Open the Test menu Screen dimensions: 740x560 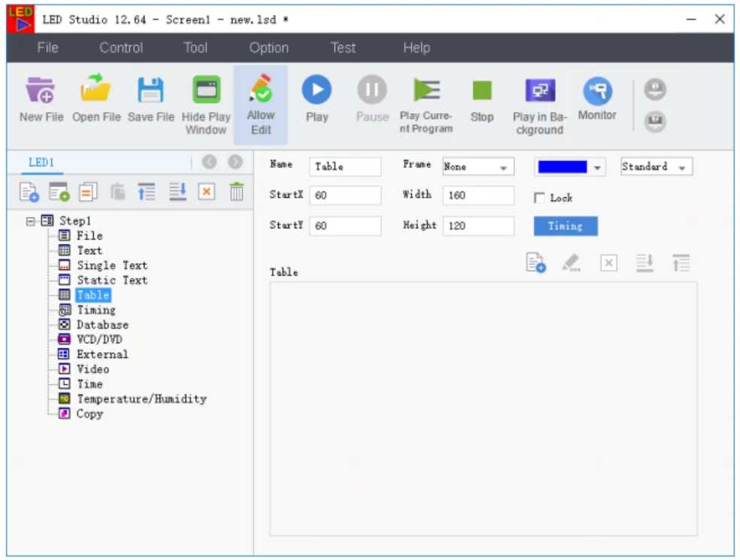coord(343,47)
